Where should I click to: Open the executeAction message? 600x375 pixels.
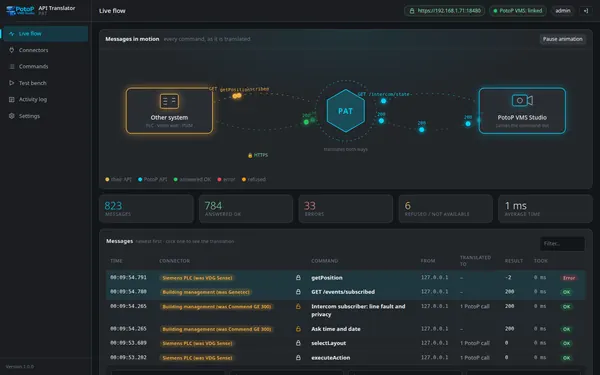346,358
